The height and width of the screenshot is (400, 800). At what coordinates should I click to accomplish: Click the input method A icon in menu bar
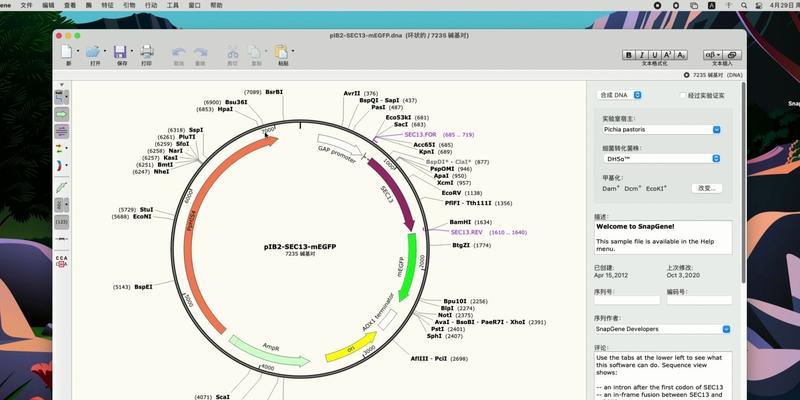(712, 5)
